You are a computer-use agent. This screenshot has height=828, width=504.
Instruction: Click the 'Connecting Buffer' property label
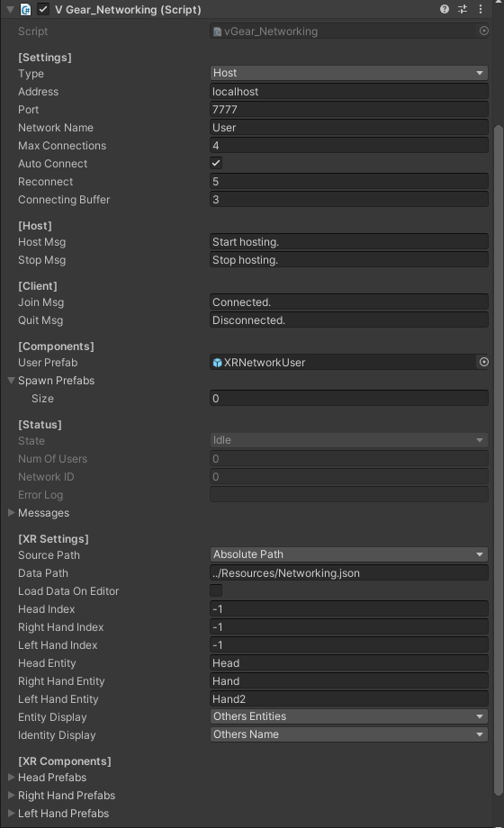point(64,199)
